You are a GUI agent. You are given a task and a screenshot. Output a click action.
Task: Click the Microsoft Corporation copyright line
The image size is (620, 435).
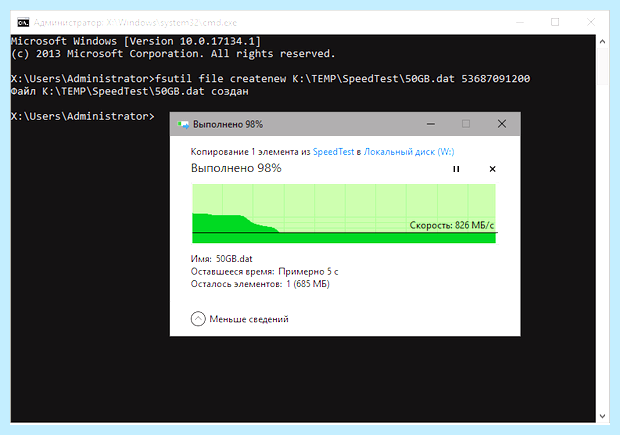tap(173, 54)
